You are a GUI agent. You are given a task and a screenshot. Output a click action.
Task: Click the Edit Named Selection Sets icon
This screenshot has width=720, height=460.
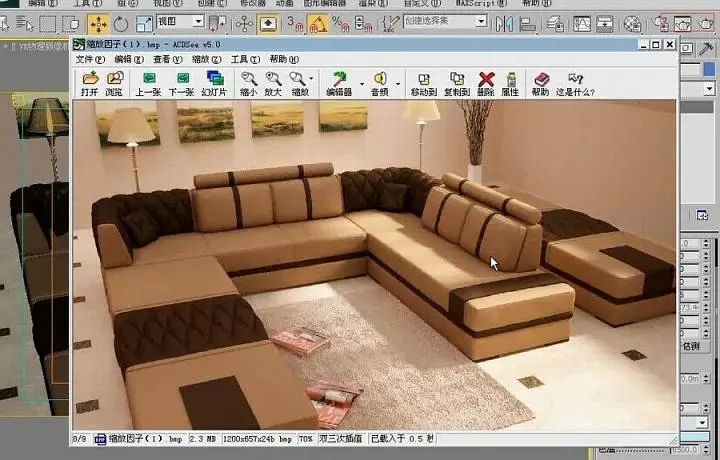[x=391, y=23]
